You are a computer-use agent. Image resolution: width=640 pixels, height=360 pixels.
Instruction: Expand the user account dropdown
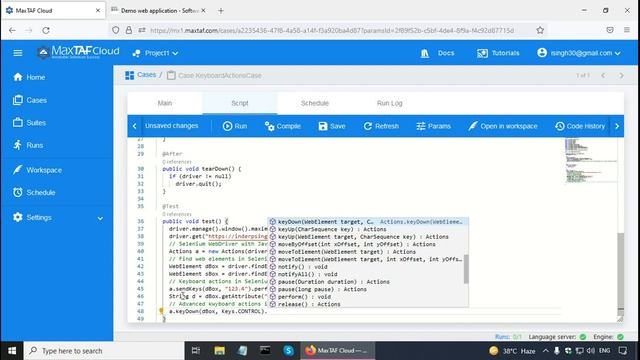point(579,53)
